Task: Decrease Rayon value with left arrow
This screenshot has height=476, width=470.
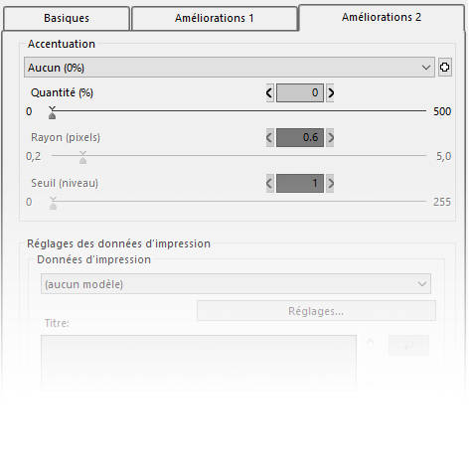Action: [x=269, y=137]
